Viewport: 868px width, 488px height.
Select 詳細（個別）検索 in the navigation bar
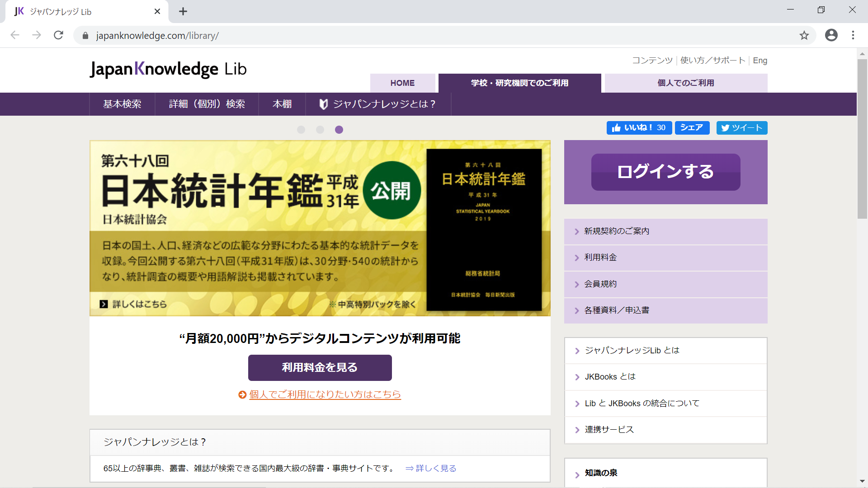(207, 104)
